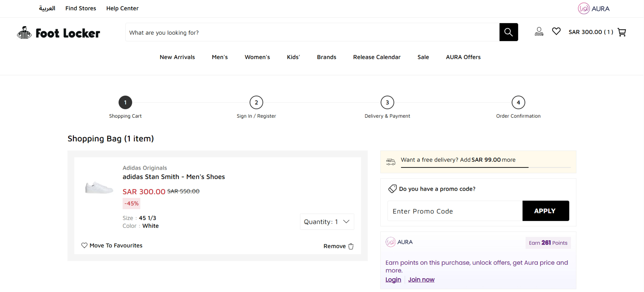Open the Find Stores link

point(81,8)
